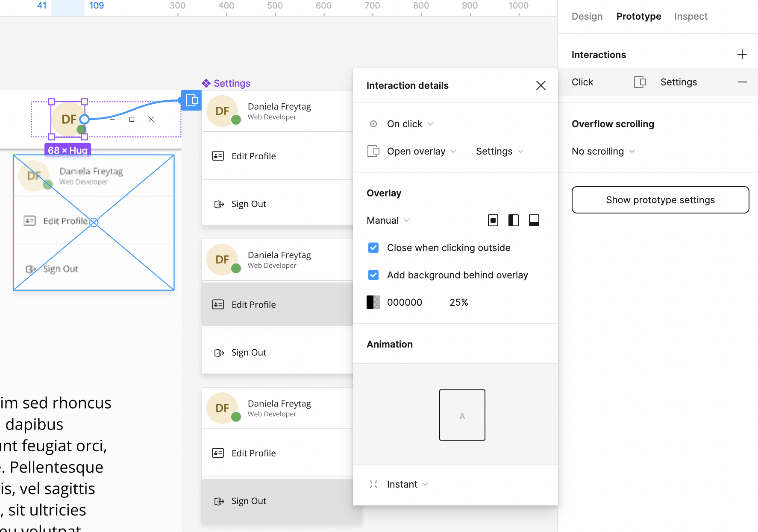Click Edit Profile in the first Settings card
The height and width of the screenshot is (532, 758).
pyautogui.click(x=254, y=156)
